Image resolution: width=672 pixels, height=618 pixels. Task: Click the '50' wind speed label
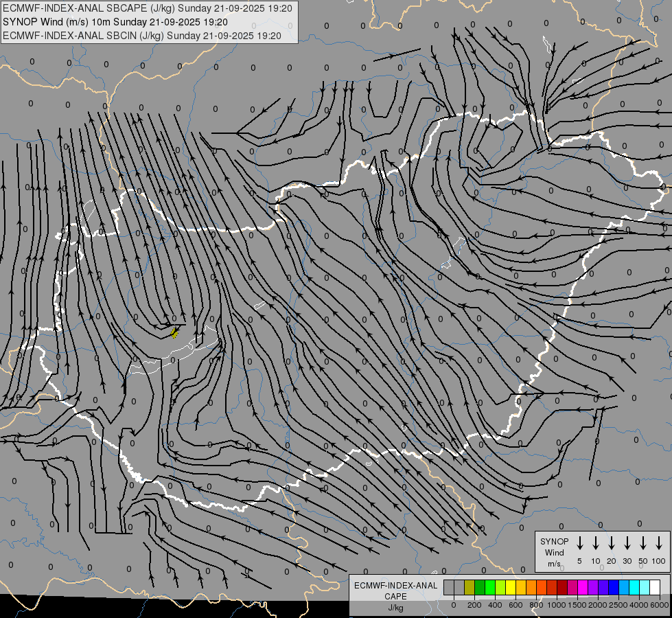(x=643, y=561)
